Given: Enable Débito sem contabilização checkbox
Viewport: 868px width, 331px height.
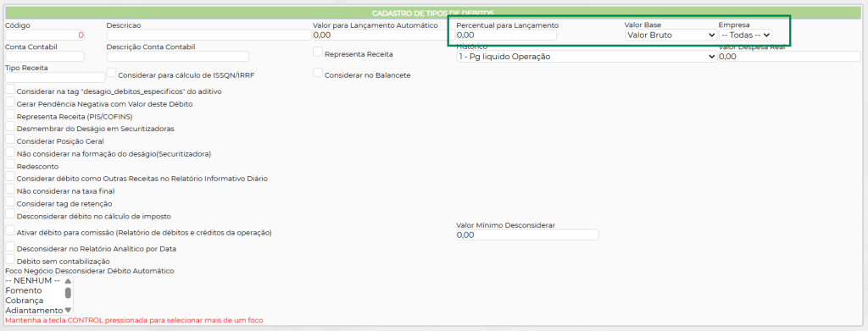Looking at the screenshot, I should pos(10,259).
